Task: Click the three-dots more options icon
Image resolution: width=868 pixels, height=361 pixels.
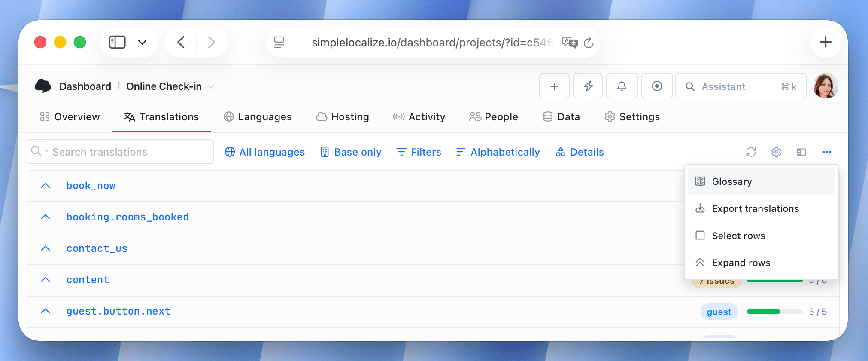Action: tap(827, 152)
